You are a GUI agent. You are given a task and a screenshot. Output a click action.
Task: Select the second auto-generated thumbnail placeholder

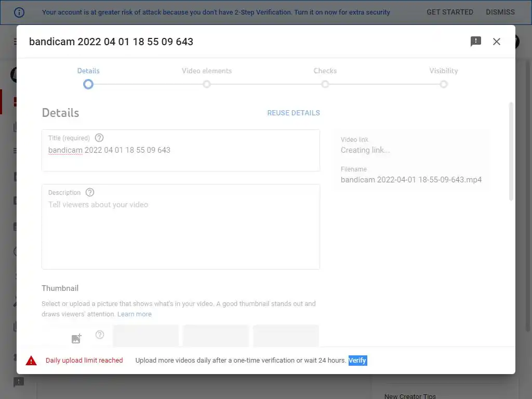click(x=216, y=336)
